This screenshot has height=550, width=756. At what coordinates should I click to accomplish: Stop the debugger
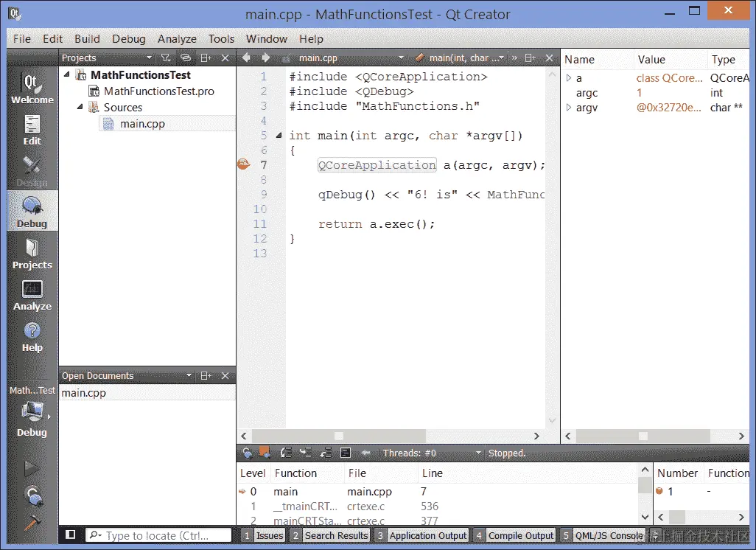(x=265, y=452)
